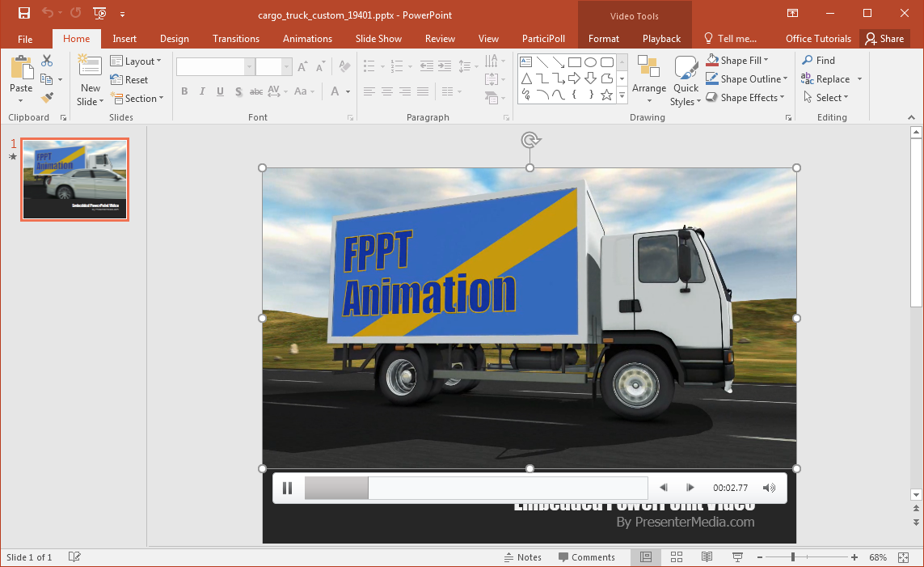924x567 pixels.
Task: Select the Format Painter icon
Action: 48,98
